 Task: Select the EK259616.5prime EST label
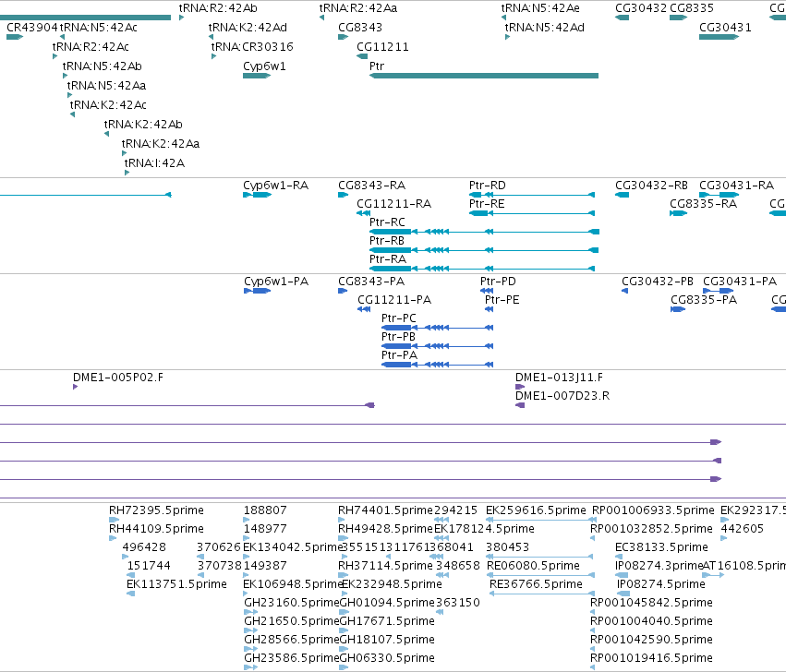coord(536,510)
